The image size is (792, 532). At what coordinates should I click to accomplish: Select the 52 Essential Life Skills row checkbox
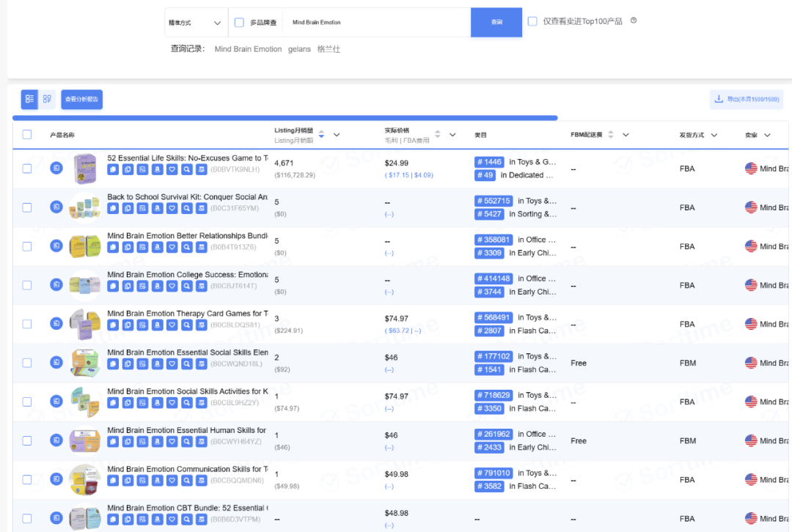pyautogui.click(x=27, y=169)
